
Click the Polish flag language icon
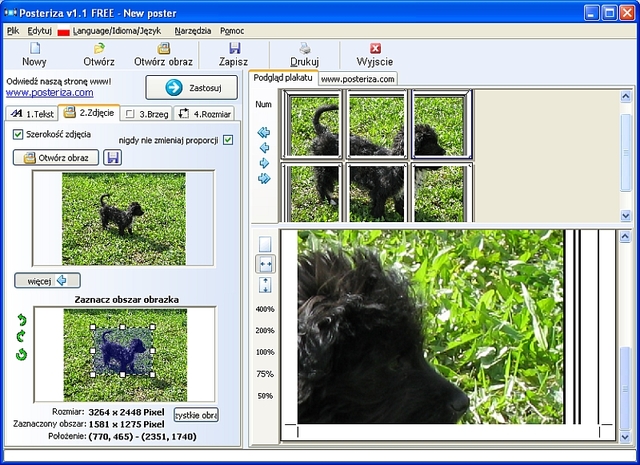[63, 31]
